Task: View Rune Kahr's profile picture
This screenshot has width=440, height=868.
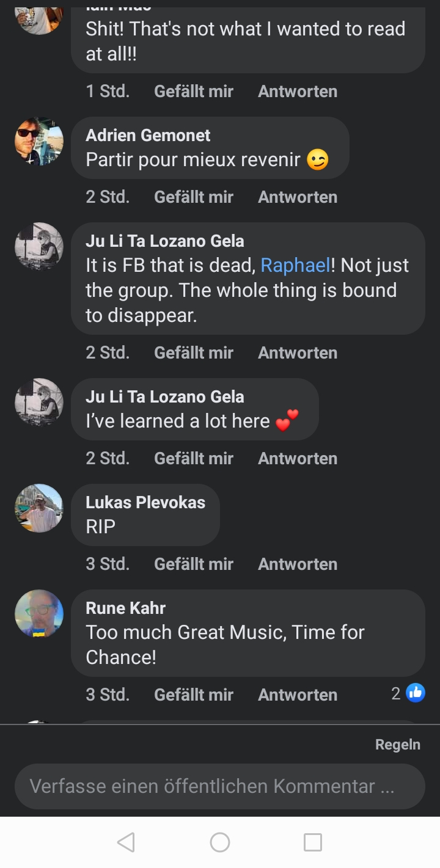Action: point(39,614)
